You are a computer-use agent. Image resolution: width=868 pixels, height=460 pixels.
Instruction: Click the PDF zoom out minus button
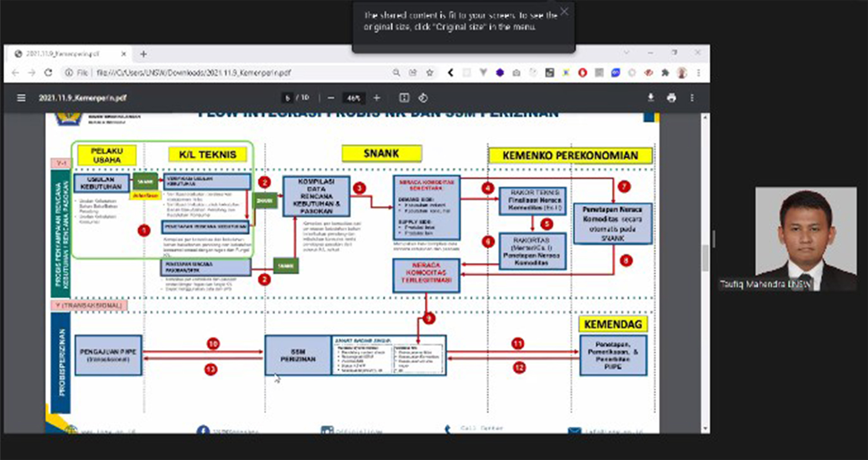[331, 98]
